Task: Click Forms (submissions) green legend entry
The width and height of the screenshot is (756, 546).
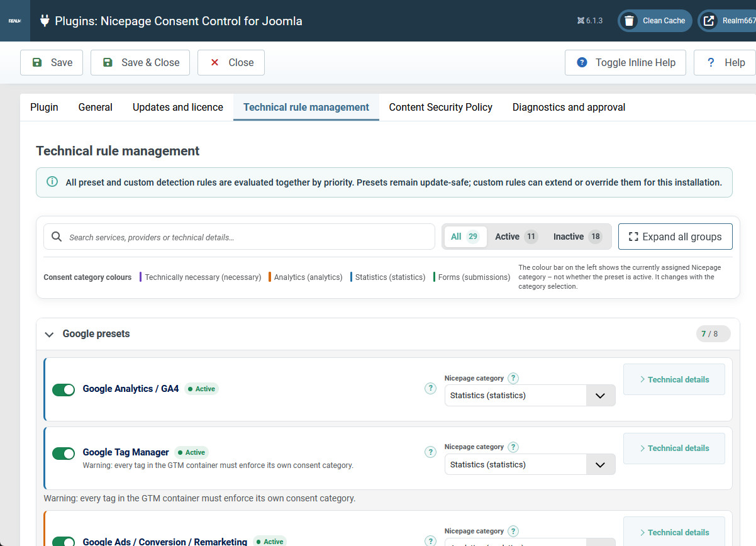Action: [x=472, y=277]
